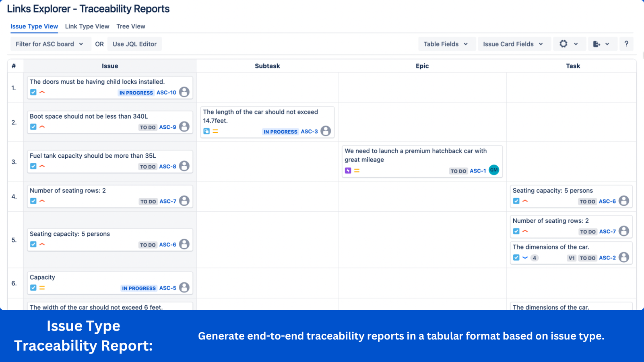Viewport: 644px width, 362px height.
Task: Click the TO DO status on ASC-1
Action: click(458, 171)
